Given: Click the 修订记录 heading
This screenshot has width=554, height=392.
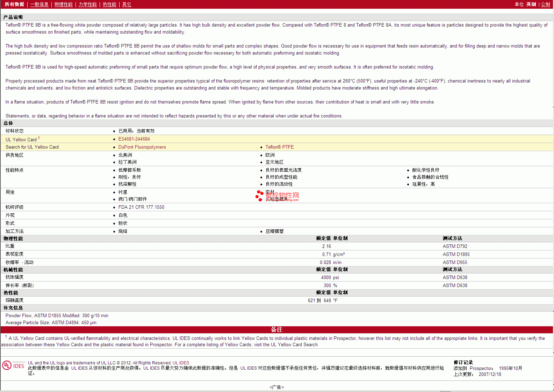Looking at the screenshot, I should (x=463, y=362).
